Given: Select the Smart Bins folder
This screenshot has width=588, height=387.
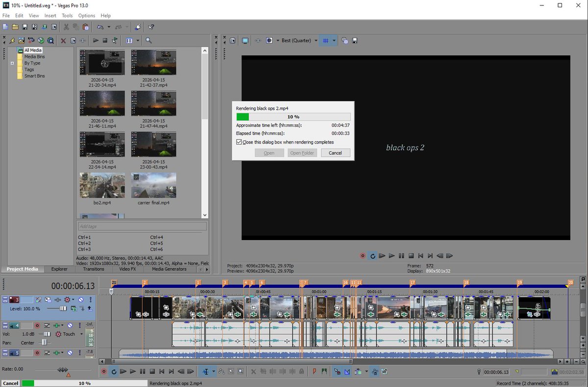Looking at the screenshot, I should (x=34, y=76).
